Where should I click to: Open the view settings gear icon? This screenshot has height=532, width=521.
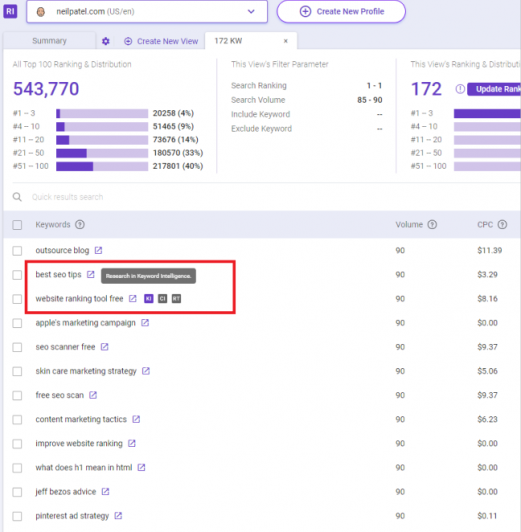tap(106, 41)
